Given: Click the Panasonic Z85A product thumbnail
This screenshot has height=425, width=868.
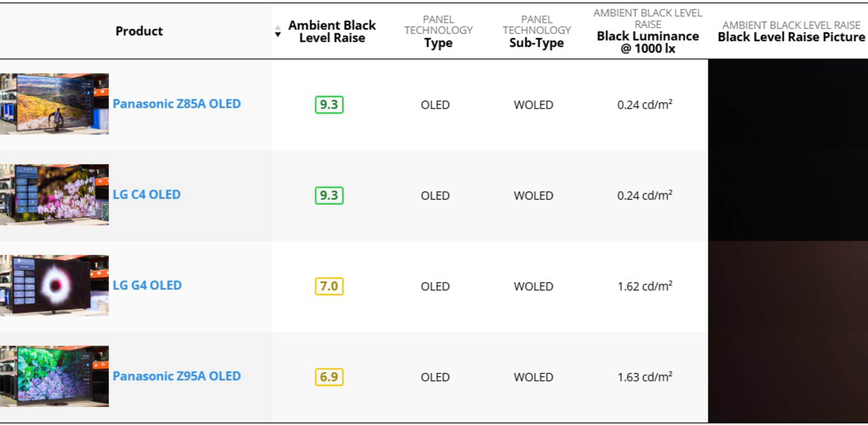Looking at the screenshot, I should tap(54, 104).
